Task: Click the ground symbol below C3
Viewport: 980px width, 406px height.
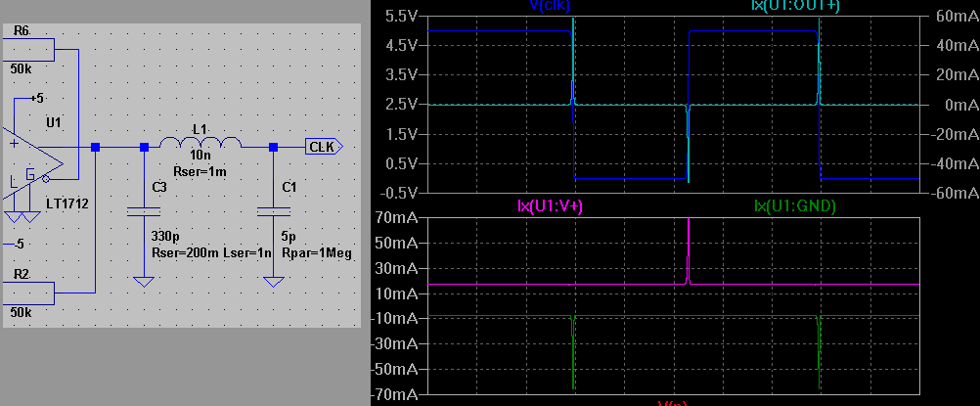Action: coord(144,282)
